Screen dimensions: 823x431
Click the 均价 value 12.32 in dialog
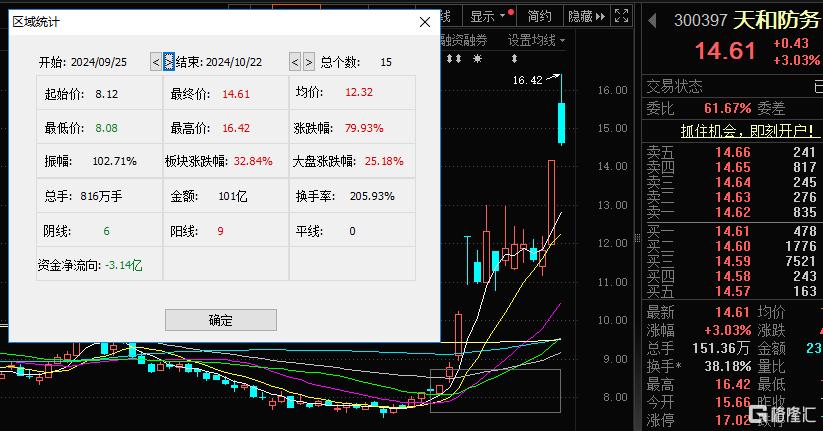359,92
